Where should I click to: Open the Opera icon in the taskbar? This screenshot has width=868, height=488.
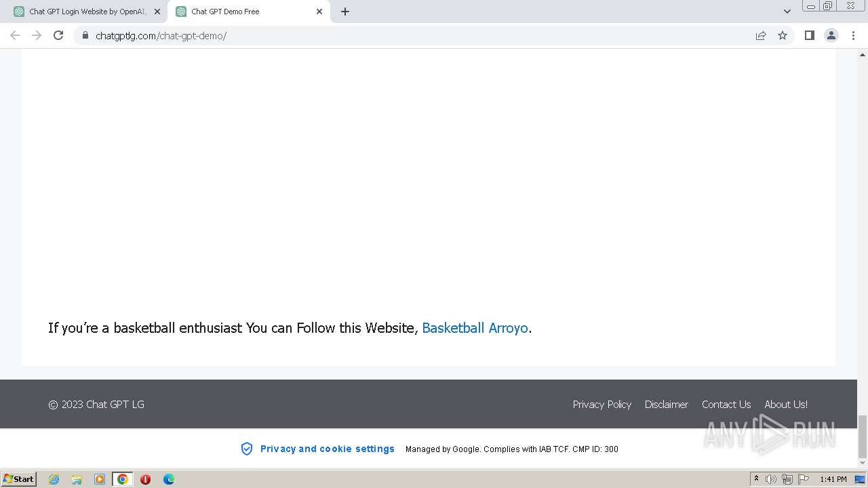coord(145,479)
